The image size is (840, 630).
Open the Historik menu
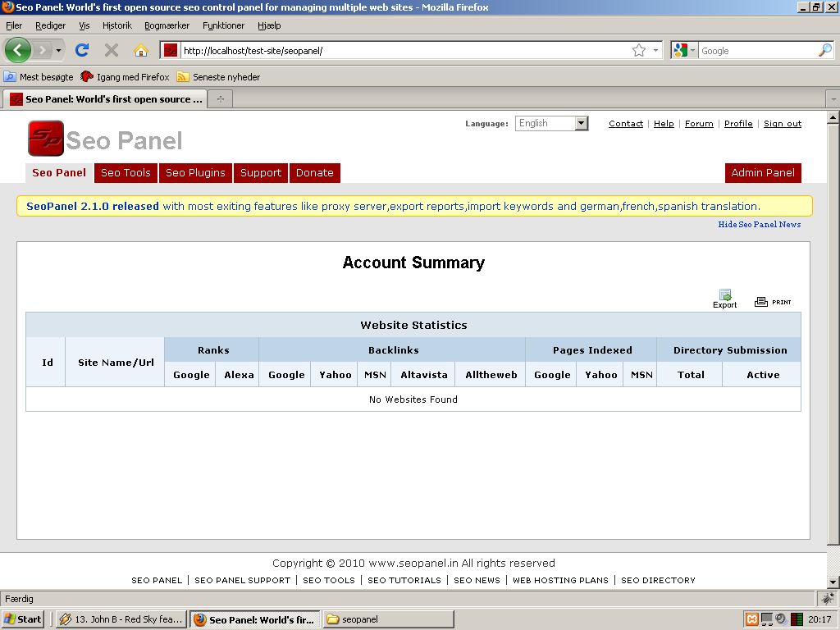click(116, 25)
